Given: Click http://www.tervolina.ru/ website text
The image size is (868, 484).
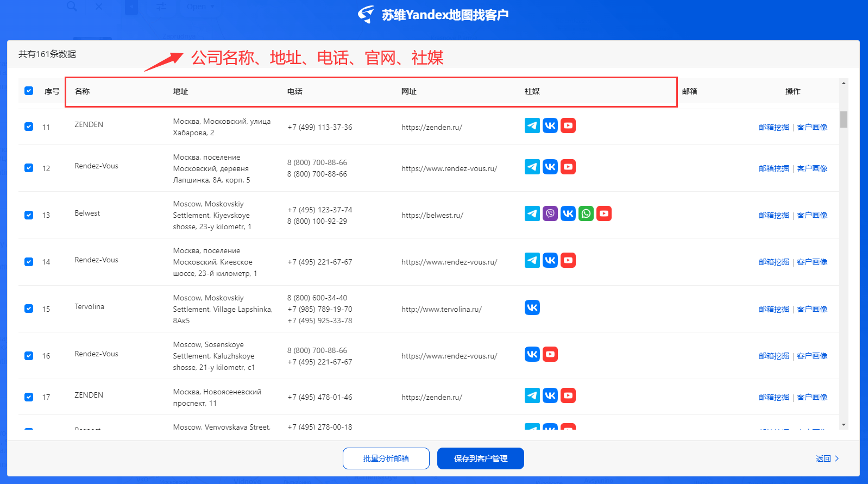Looking at the screenshot, I should pyautogui.click(x=442, y=309).
